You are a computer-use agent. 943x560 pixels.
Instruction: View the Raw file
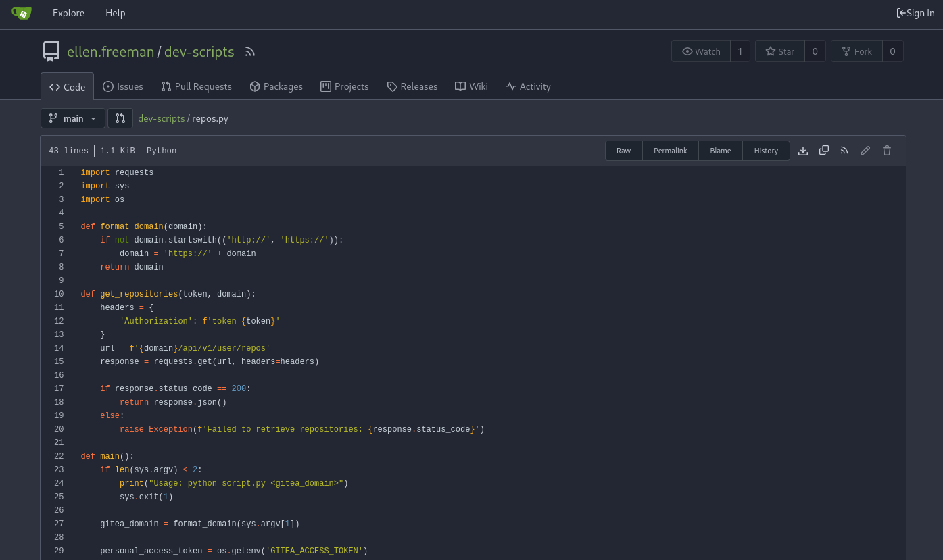click(624, 151)
